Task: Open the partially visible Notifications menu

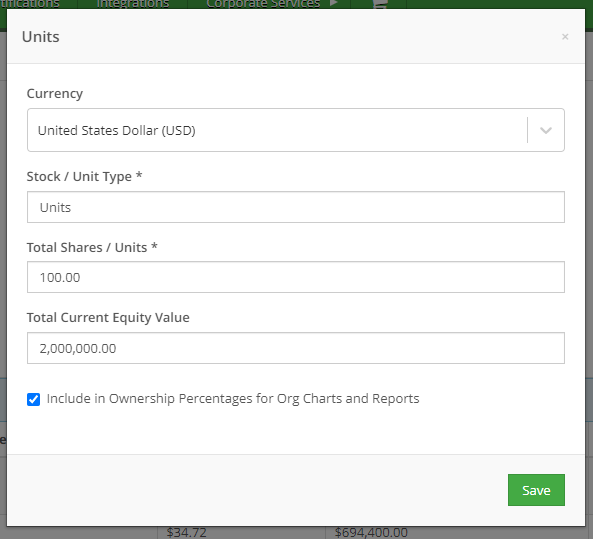Action: (30, 4)
